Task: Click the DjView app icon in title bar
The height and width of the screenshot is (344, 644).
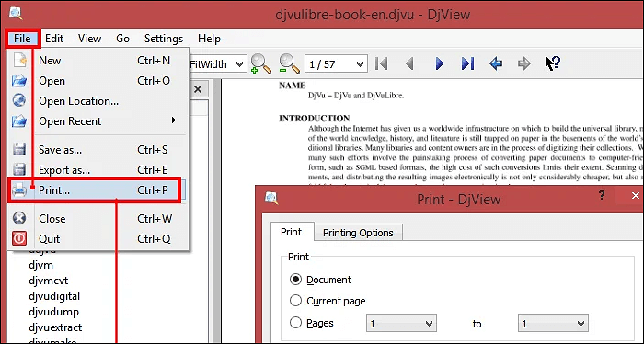Action: [x=16, y=14]
